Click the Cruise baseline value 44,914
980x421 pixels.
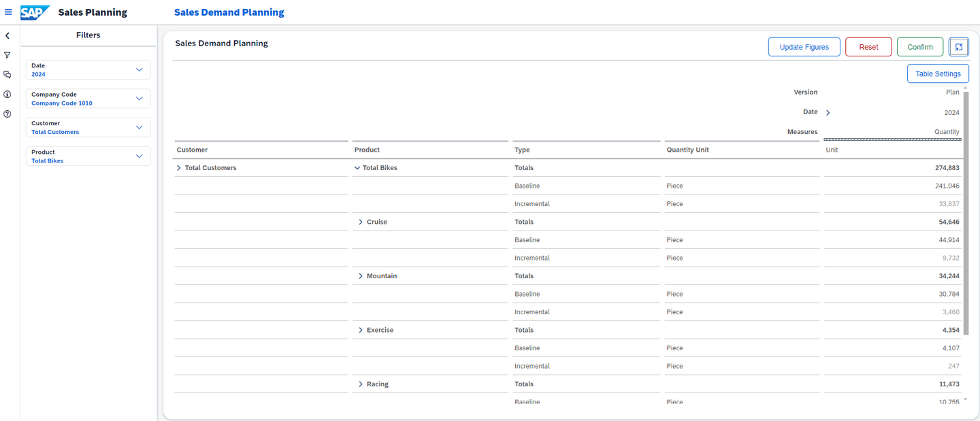(x=949, y=240)
